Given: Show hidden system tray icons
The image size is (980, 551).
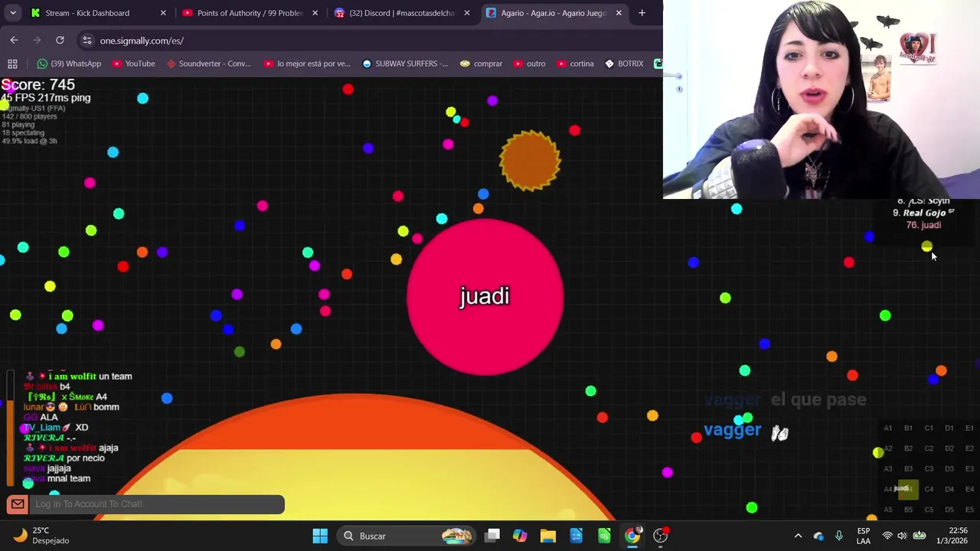Looking at the screenshot, I should [x=798, y=536].
